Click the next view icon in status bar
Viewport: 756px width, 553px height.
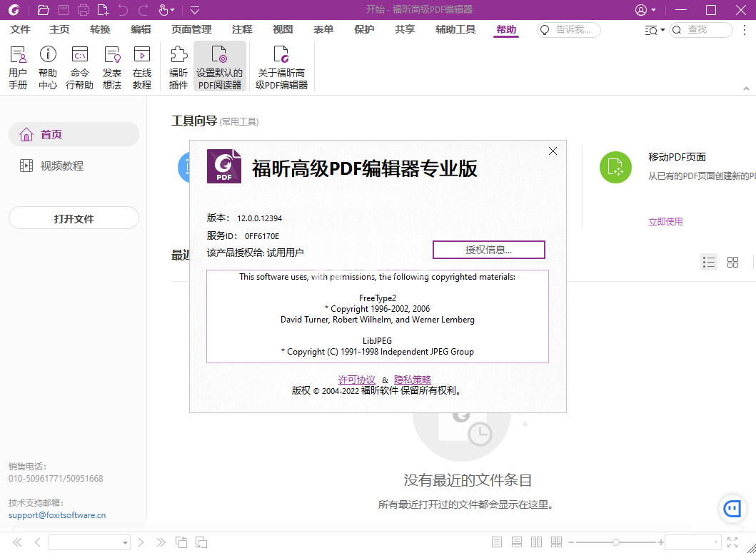(201, 542)
